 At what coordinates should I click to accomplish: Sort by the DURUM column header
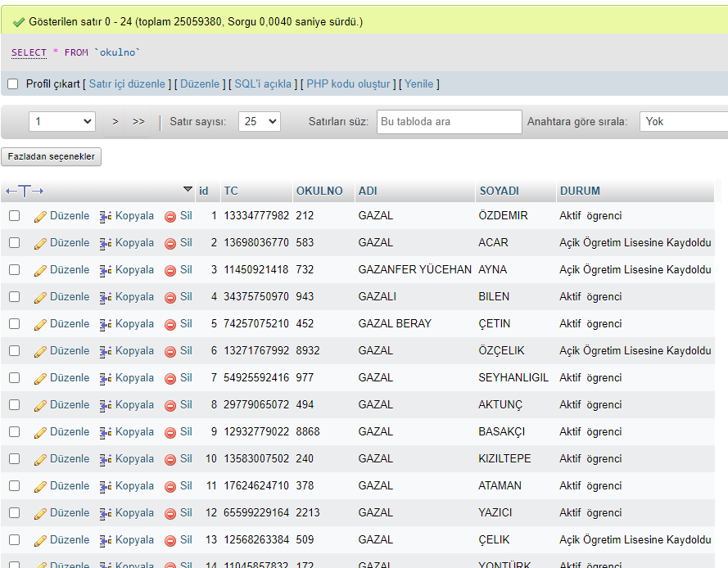(x=580, y=192)
